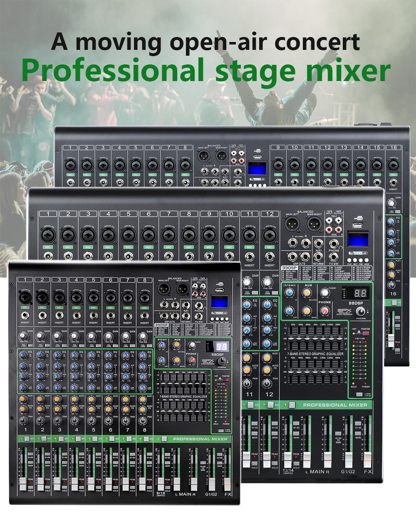
Task: Toggle the Main/G1-G2 meter switch on the 12-channel mixer
Action: (359, 394)
